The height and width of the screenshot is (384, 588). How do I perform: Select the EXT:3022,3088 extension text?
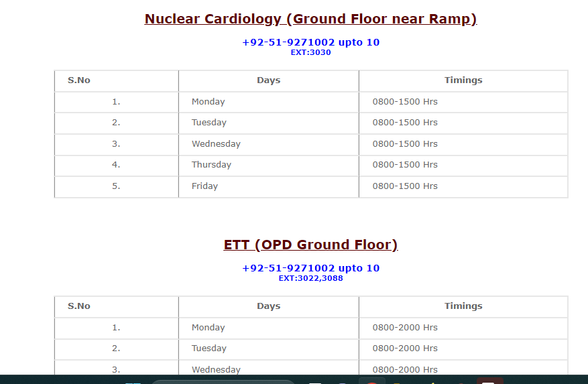310,278
